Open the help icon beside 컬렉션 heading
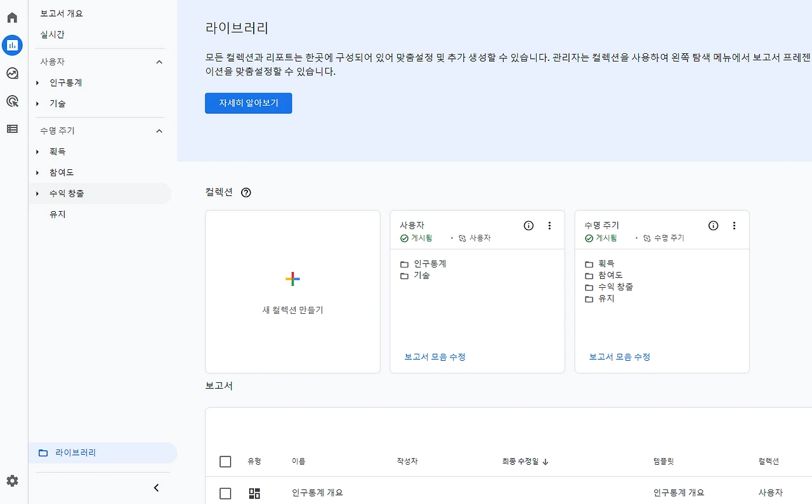This screenshot has width=812, height=504. point(246,192)
